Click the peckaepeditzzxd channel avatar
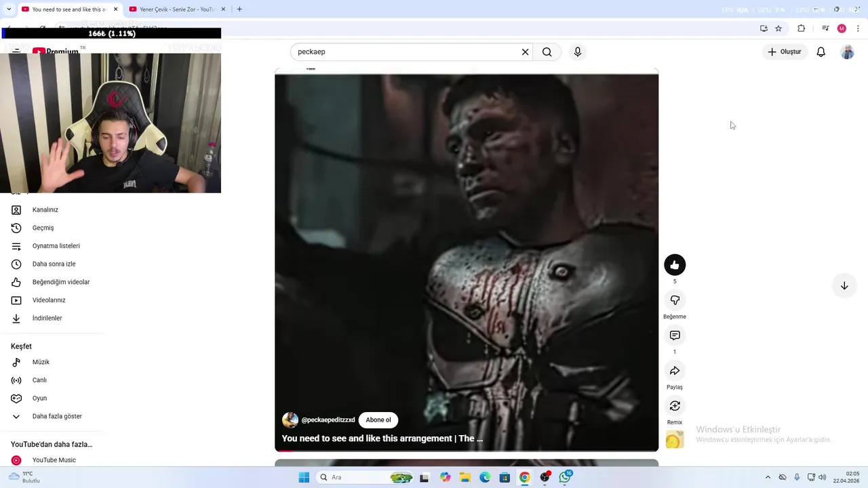The height and width of the screenshot is (488, 868). pyautogui.click(x=290, y=420)
